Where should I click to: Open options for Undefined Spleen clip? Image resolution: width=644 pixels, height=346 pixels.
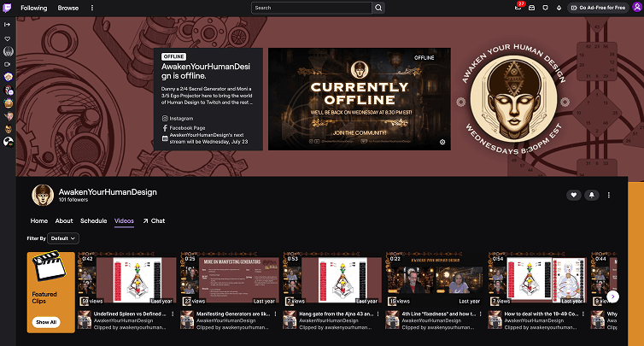coord(173,314)
